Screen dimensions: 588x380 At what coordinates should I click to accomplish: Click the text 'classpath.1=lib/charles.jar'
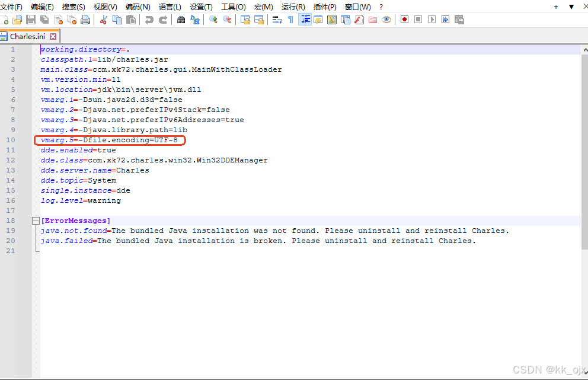(105, 59)
